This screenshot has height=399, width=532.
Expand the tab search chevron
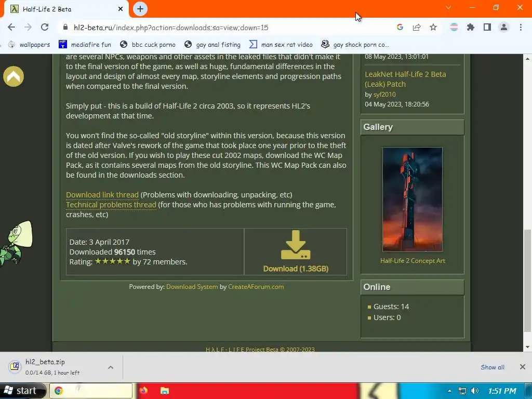pos(448,7)
